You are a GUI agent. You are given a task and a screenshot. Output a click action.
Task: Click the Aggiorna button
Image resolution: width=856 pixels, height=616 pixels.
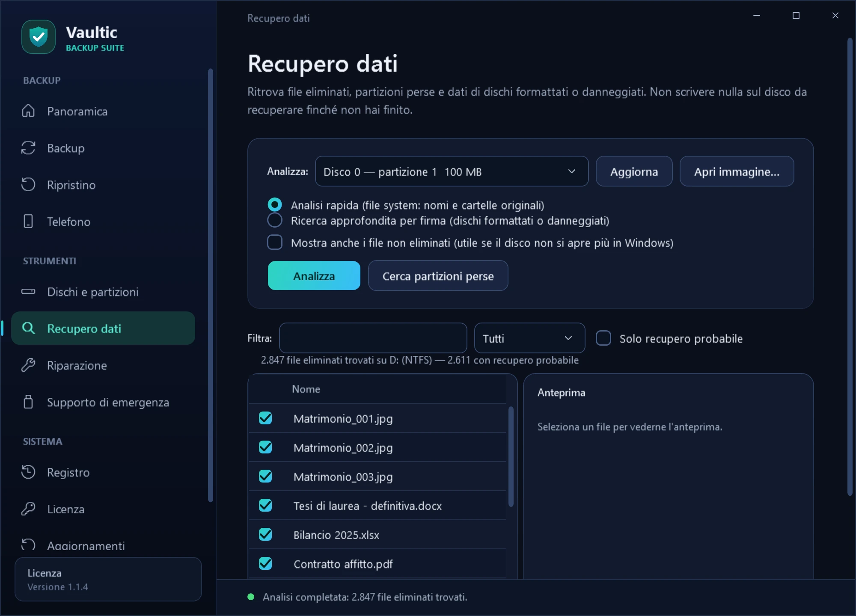point(634,171)
